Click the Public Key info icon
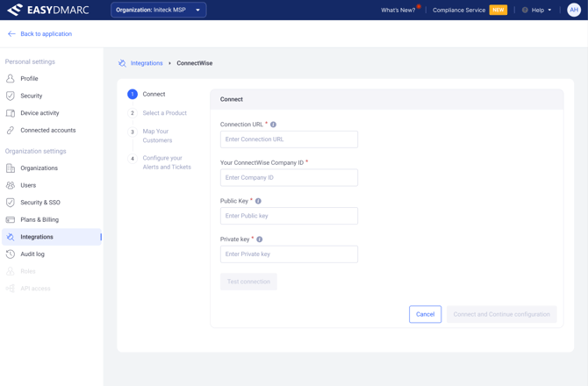The width and height of the screenshot is (588, 386). click(x=258, y=201)
